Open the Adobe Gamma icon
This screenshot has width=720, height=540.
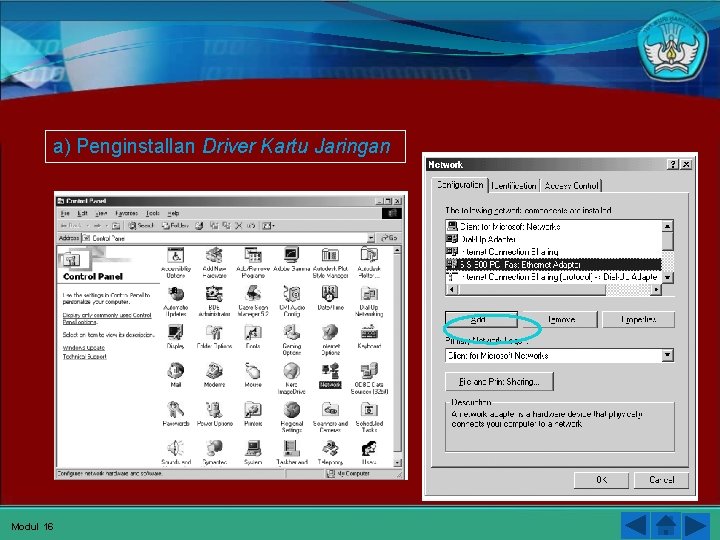point(292,260)
